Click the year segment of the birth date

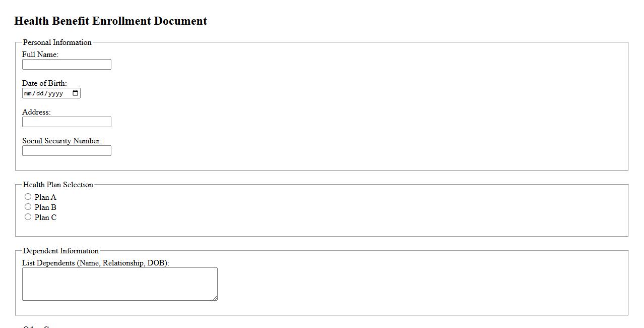coord(56,93)
